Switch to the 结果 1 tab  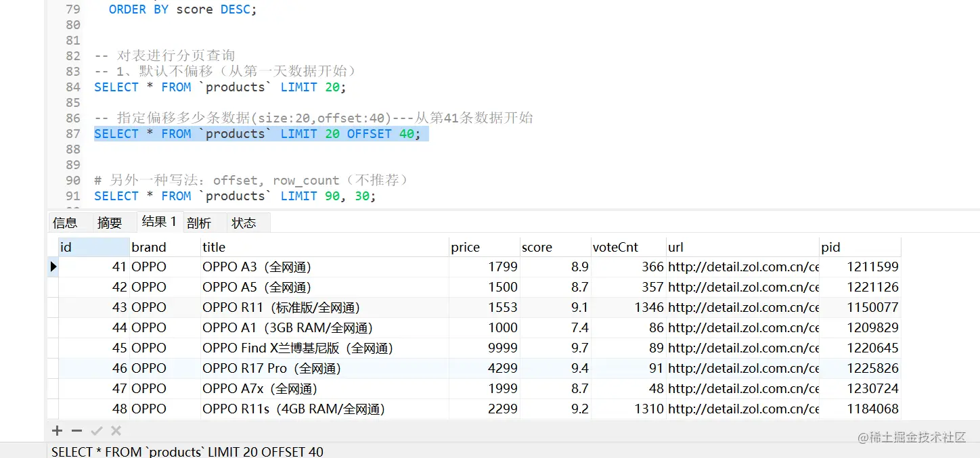[159, 221]
